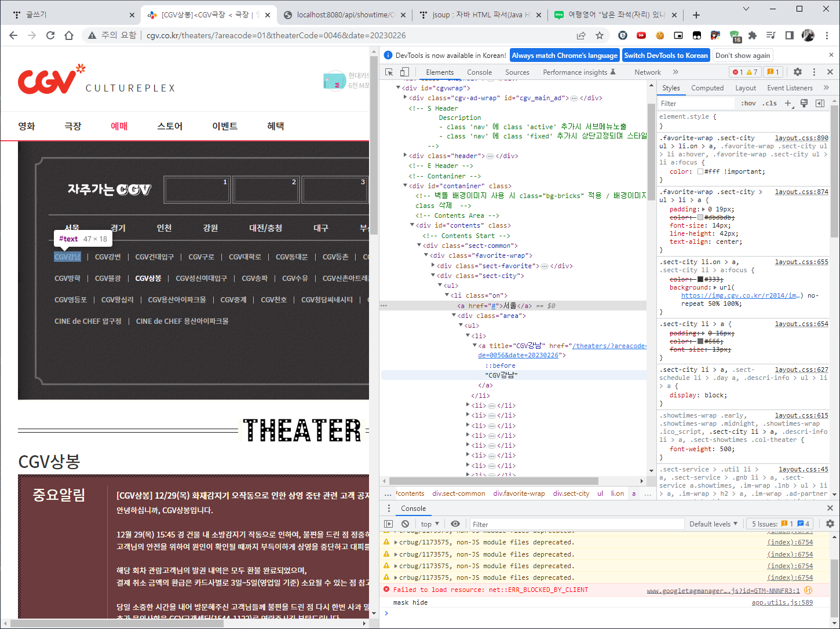Toggle the computed styles sidebar pane
The width and height of the screenshot is (840, 629).
tap(820, 103)
